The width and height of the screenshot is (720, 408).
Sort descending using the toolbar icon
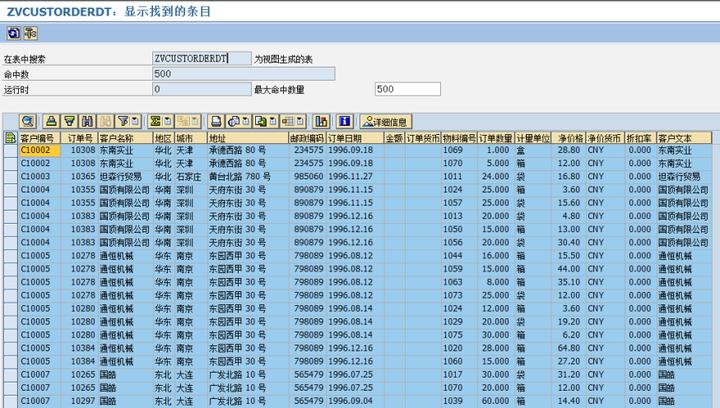[x=69, y=121]
